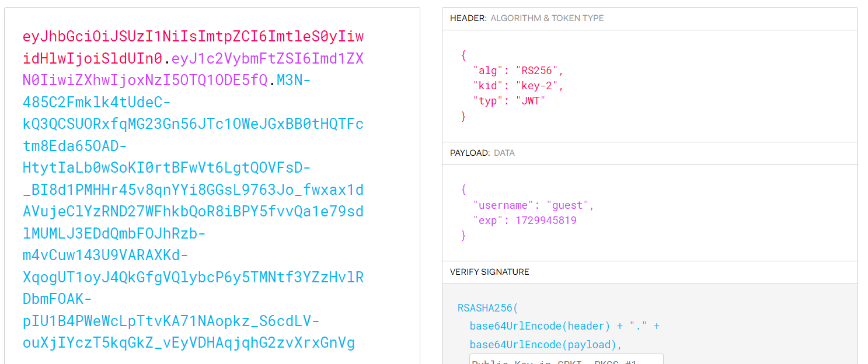Click the "alg": "RS256" line in header

(518, 71)
